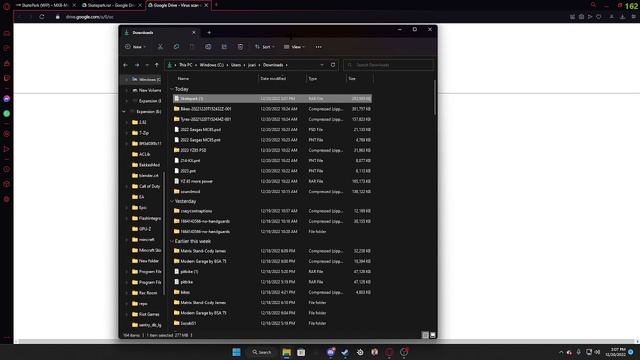
Task: Click the Delete trash icon in Explorer toolbar
Action: [240, 47]
